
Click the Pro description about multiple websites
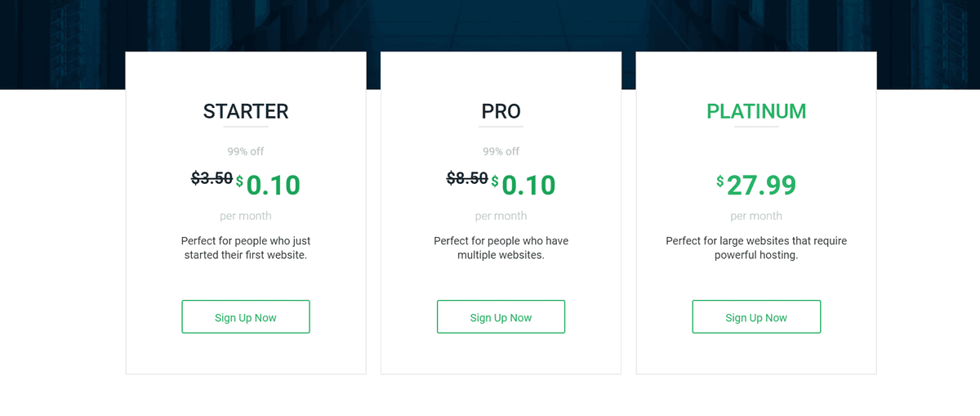click(501, 248)
